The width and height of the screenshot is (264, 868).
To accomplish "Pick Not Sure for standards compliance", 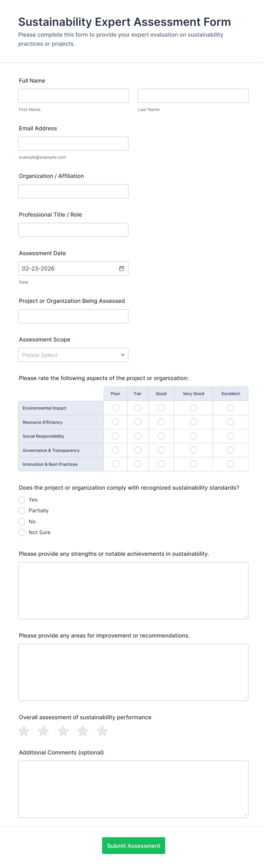I will (x=22, y=532).
